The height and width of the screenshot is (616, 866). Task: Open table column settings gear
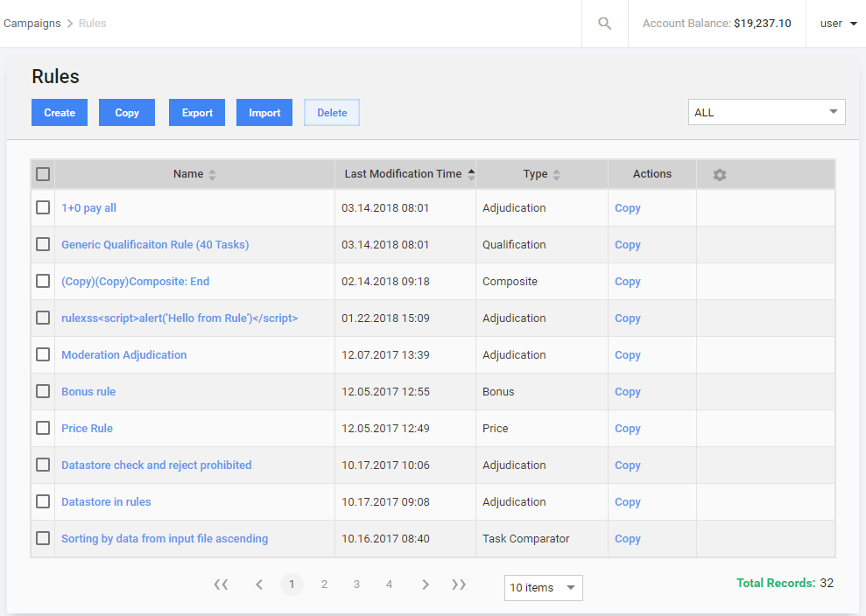point(719,175)
